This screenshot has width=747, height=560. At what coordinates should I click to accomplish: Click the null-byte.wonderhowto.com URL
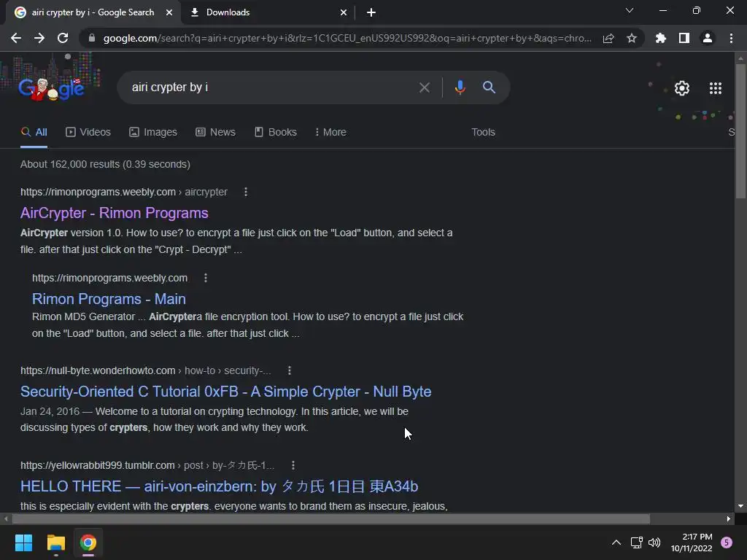point(146,370)
